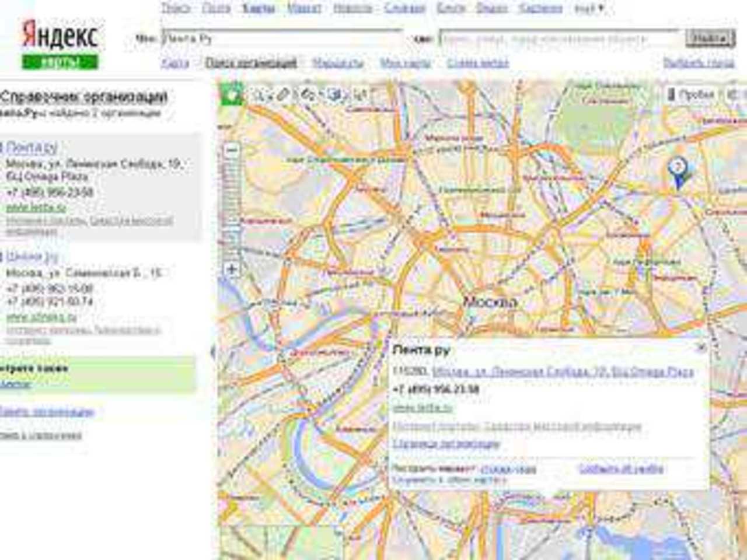
Task: Go to Почта in top navigation
Action: click(216, 8)
